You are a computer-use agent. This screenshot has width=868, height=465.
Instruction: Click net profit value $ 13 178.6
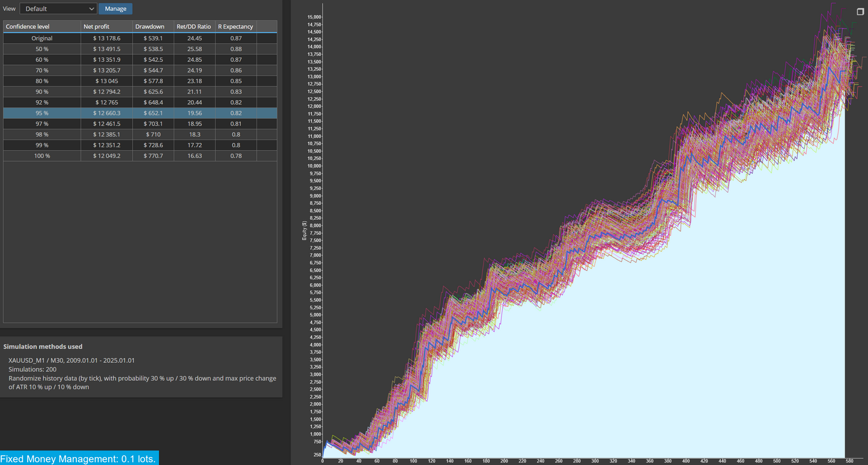pos(106,38)
